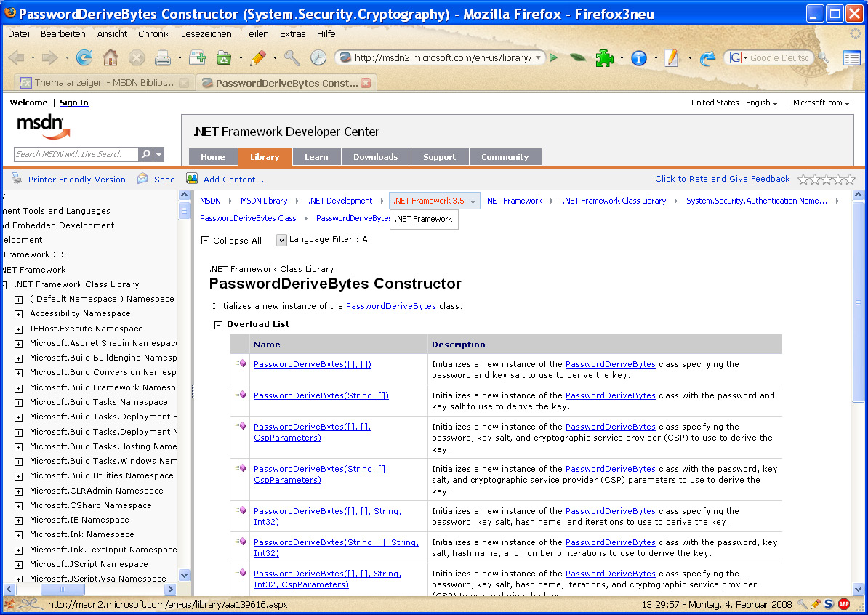Click the Send envelope icon
The image size is (868, 615).
(x=142, y=179)
